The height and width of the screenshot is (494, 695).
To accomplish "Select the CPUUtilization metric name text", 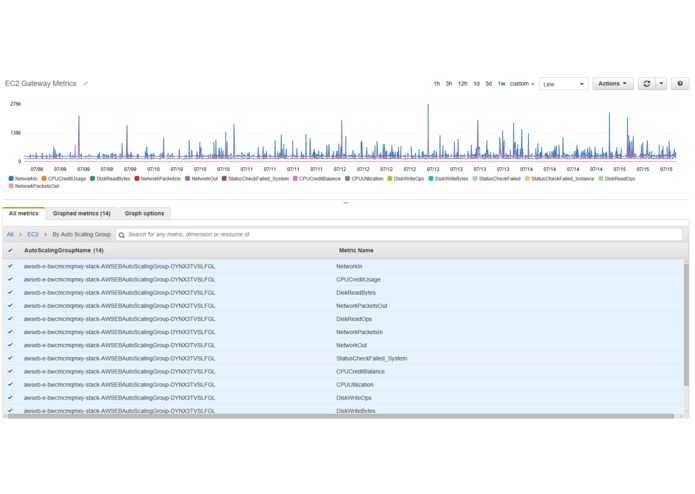I will (355, 385).
